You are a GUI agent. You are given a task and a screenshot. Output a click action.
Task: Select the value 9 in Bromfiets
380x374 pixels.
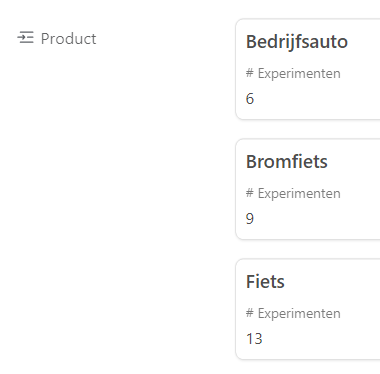point(250,219)
